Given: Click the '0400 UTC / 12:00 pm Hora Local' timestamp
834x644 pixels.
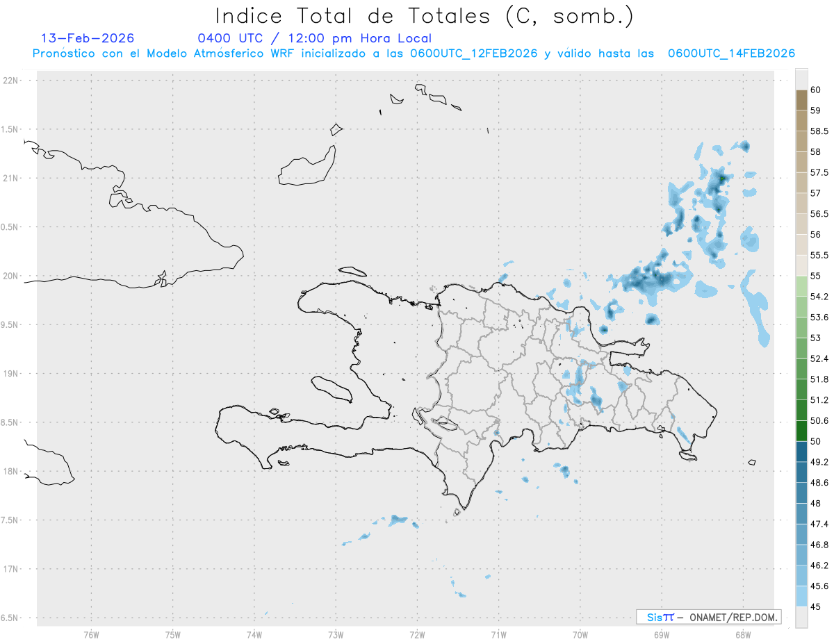Looking at the screenshot, I should point(314,38).
